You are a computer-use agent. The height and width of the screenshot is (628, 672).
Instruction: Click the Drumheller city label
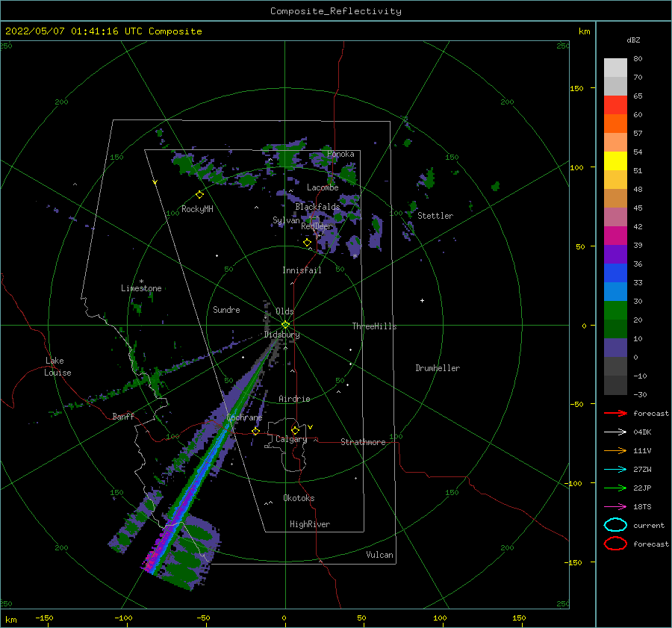point(438,368)
